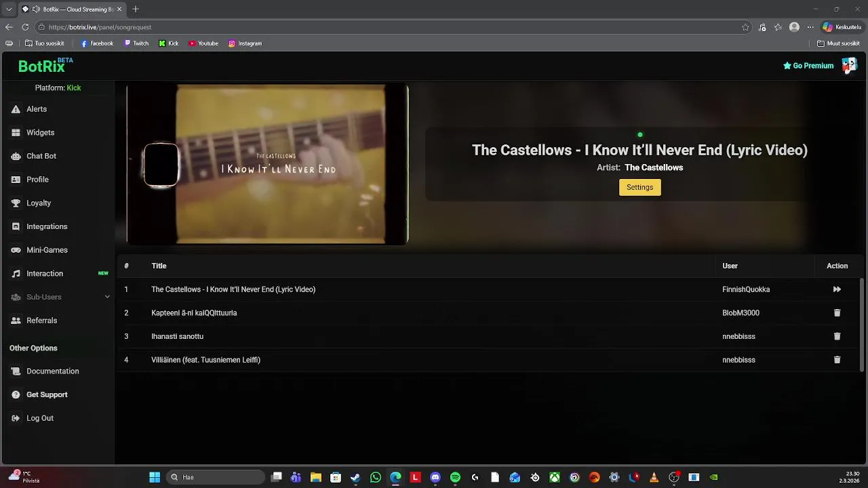Open Steam from taskbar
Image resolution: width=868 pixels, height=488 pixels.
tap(355, 477)
